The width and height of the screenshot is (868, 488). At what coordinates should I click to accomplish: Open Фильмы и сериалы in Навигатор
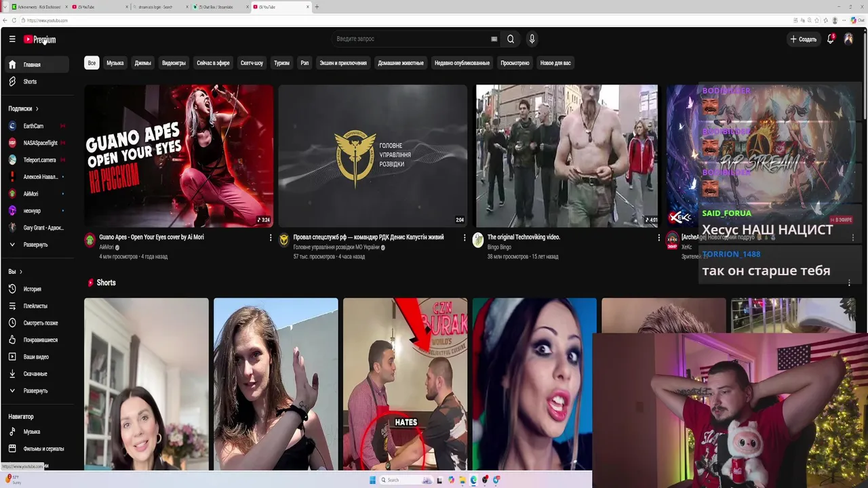[x=37, y=449]
